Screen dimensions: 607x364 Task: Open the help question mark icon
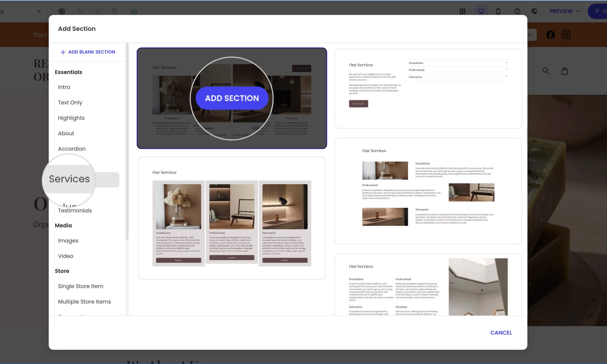[517, 11]
